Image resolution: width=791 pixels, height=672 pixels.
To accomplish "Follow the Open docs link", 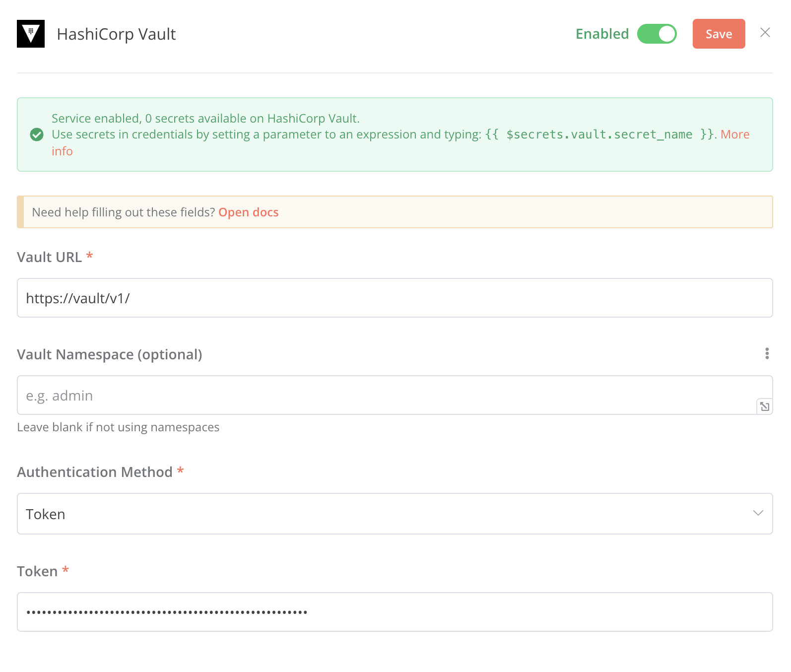I will 249,212.
